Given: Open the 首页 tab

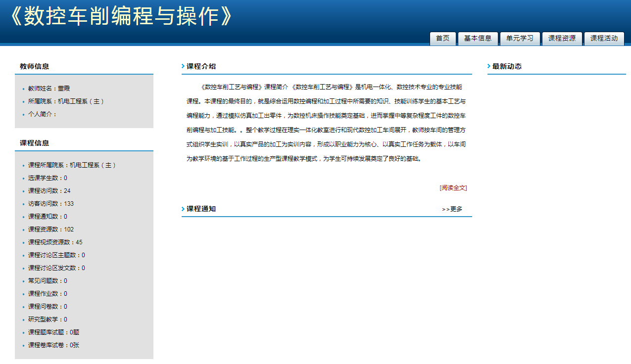Looking at the screenshot, I should click(x=442, y=39).
